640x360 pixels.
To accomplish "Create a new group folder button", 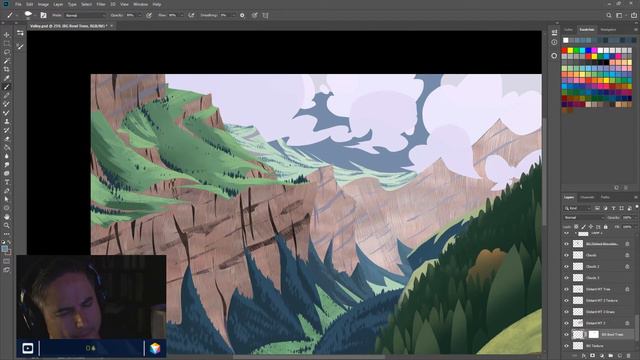I will [611, 356].
